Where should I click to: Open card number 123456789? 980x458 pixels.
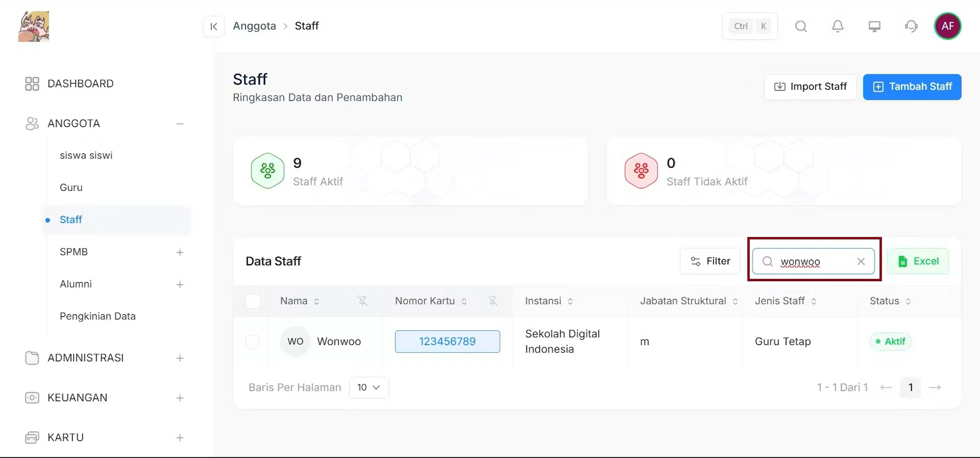(447, 342)
